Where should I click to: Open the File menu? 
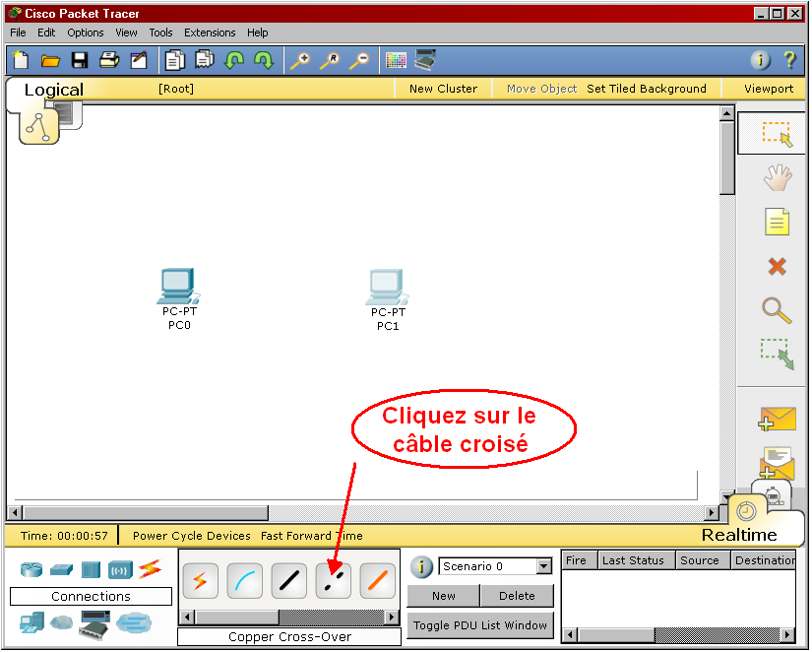18,33
